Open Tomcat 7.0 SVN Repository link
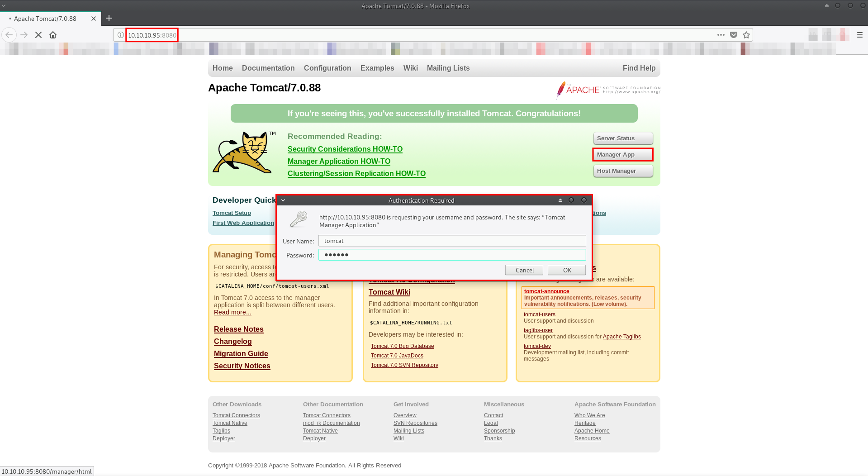 [x=404, y=365]
